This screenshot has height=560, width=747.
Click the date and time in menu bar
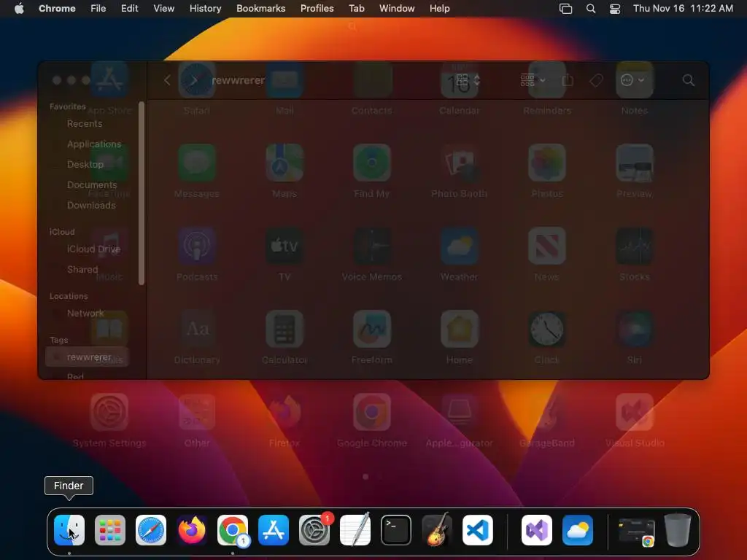[683, 8]
